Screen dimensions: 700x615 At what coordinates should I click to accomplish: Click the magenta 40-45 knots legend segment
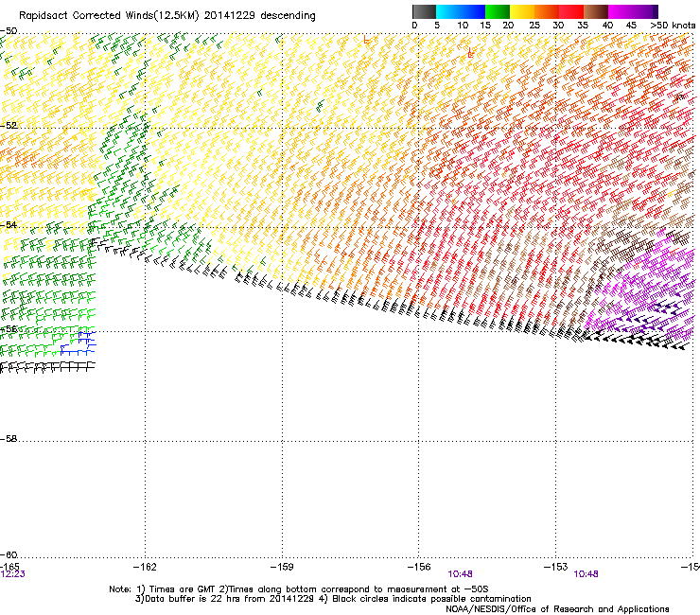click(621, 11)
